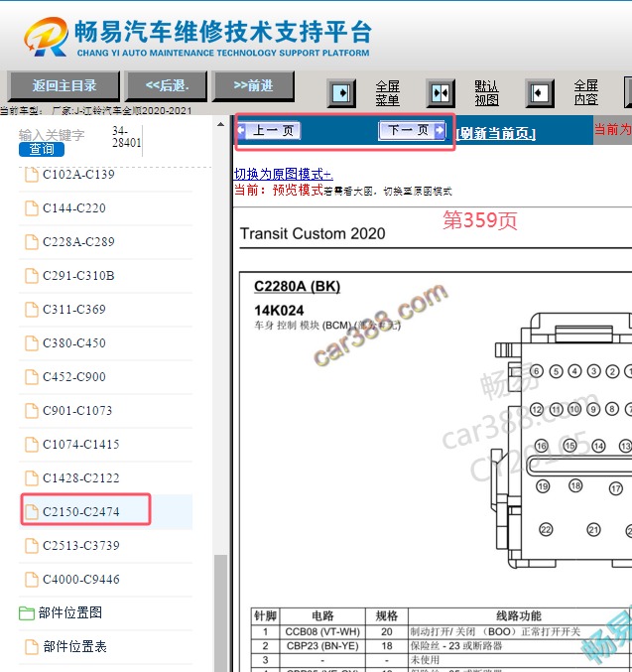
Task: Click the 针脚 column header
Action: (x=266, y=615)
